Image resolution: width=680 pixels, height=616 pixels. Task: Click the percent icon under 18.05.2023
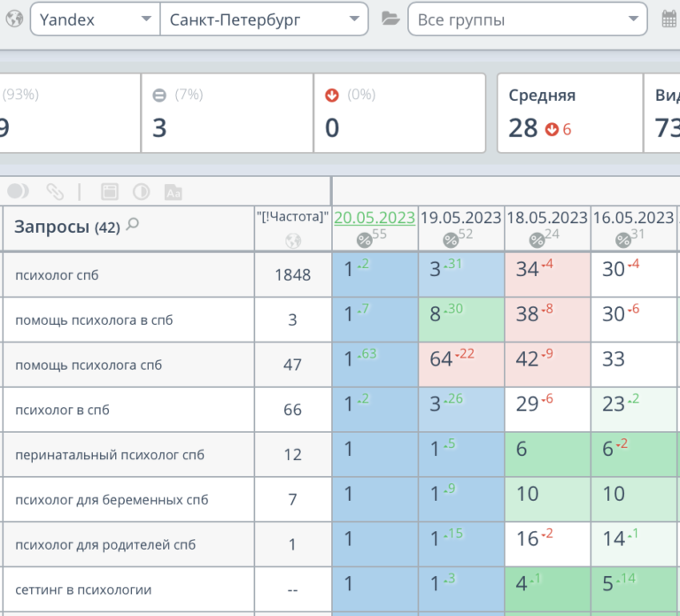click(x=537, y=240)
